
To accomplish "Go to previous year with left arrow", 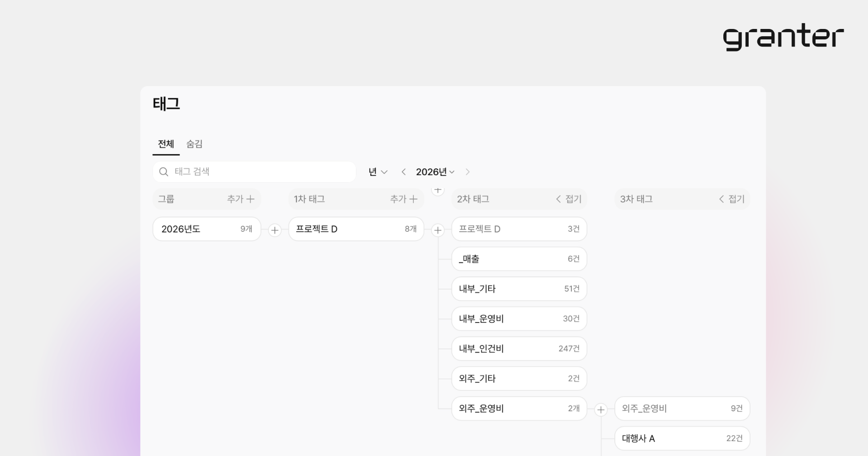I will 404,172.
